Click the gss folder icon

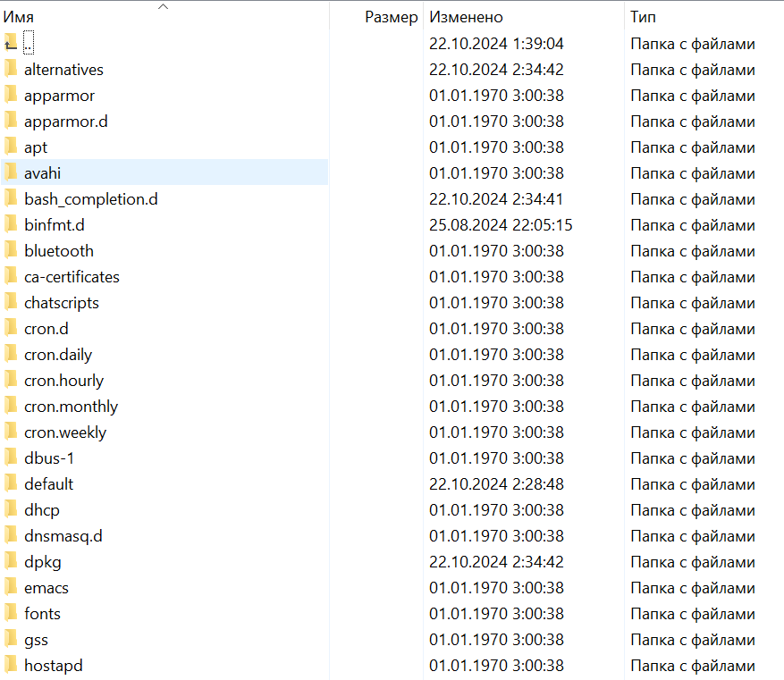pyautogui.click(x=11, y=641)
